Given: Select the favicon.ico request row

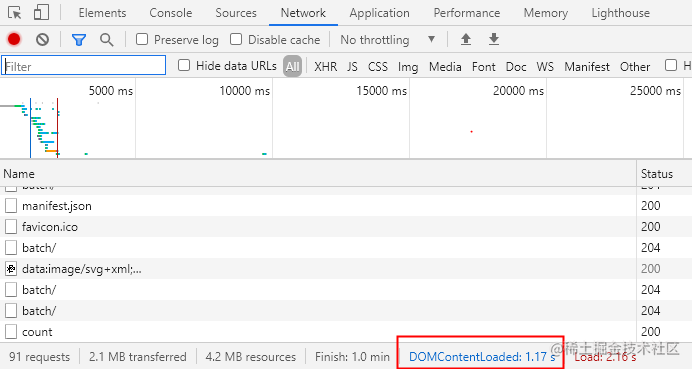Looking at the screenshot, I should (318, 227).
